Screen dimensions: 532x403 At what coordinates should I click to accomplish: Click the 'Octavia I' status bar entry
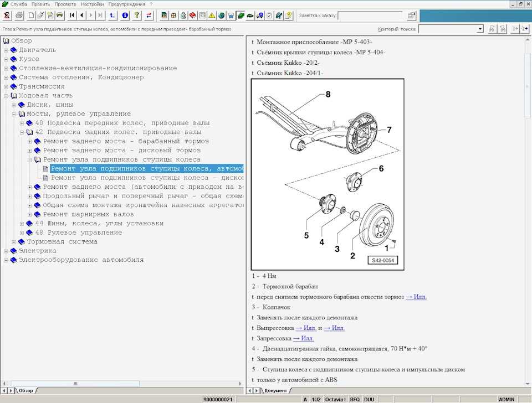(x=335, y=400)
